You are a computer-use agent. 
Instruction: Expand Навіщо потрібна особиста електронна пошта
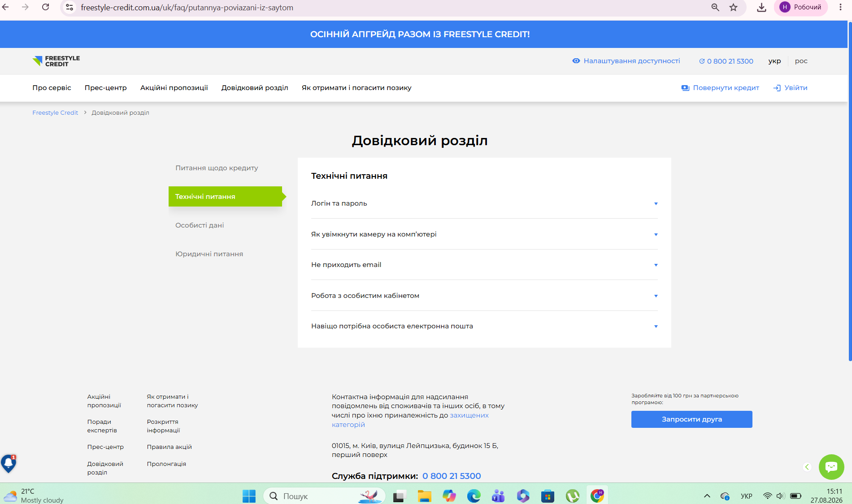pos(484,326)
